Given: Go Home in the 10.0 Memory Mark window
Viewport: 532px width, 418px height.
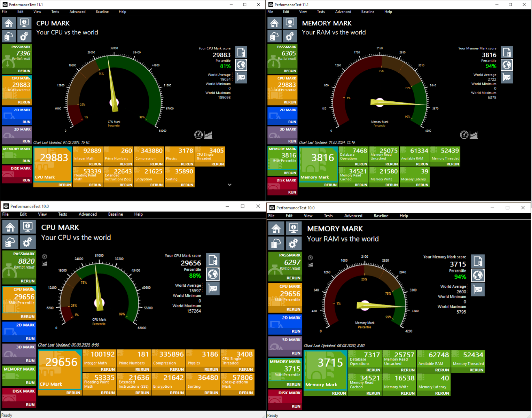Looking at the screenshot, I should pos(276,229).
